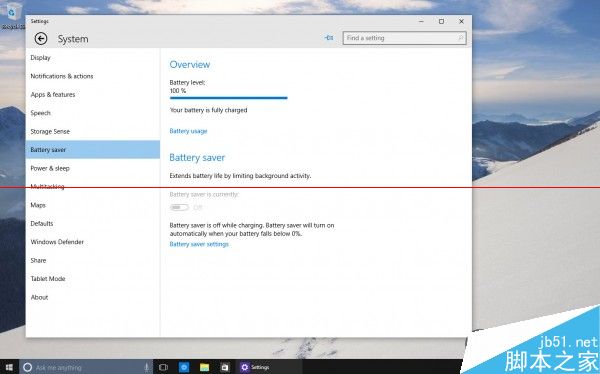Open File Explorer from the taskbar
Screen dimensions: 600x374
pyautogui.click(x=205, y=367)
